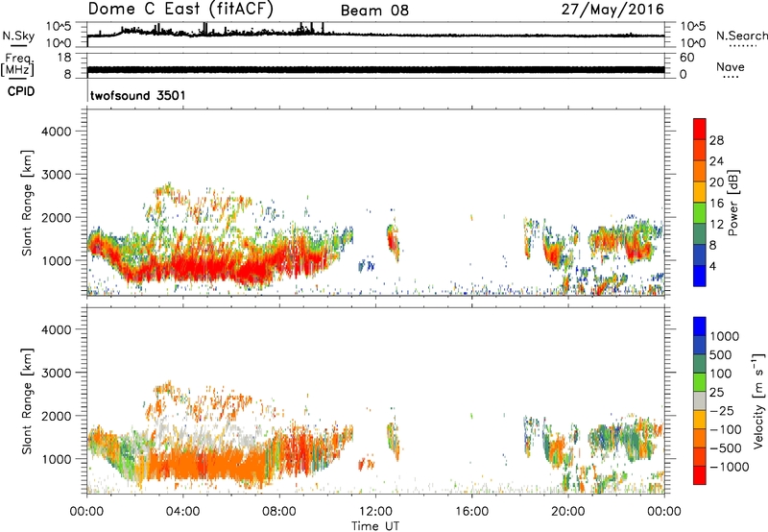Select the red bottom segment of Velocity color bar
The width and height of the screenshot is (768, 532).
[x=700, y=475]
